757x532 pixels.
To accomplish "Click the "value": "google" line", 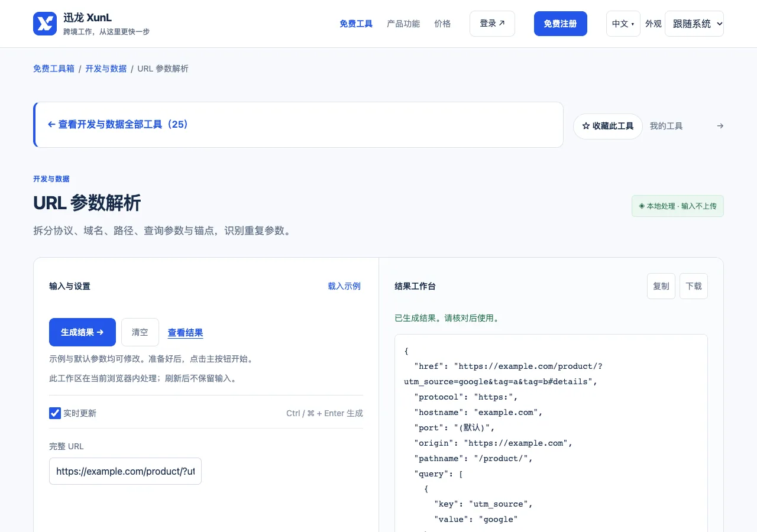I will coord(475,520).
